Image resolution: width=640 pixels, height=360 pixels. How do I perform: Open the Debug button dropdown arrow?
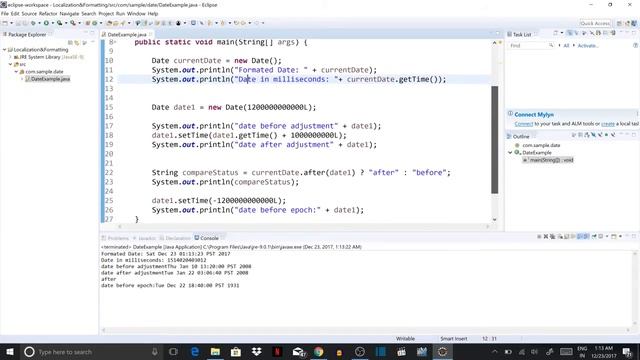click(39, 23)
